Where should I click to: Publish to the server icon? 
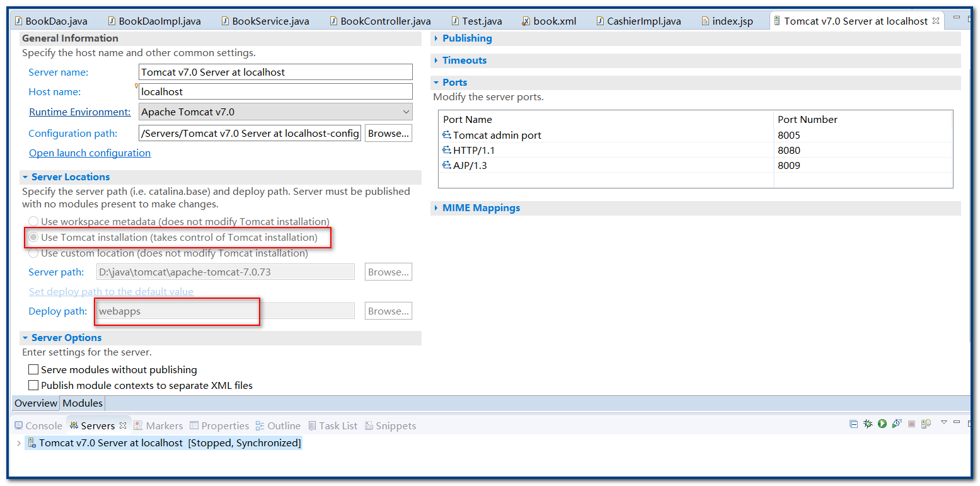[x=926, y=424]
